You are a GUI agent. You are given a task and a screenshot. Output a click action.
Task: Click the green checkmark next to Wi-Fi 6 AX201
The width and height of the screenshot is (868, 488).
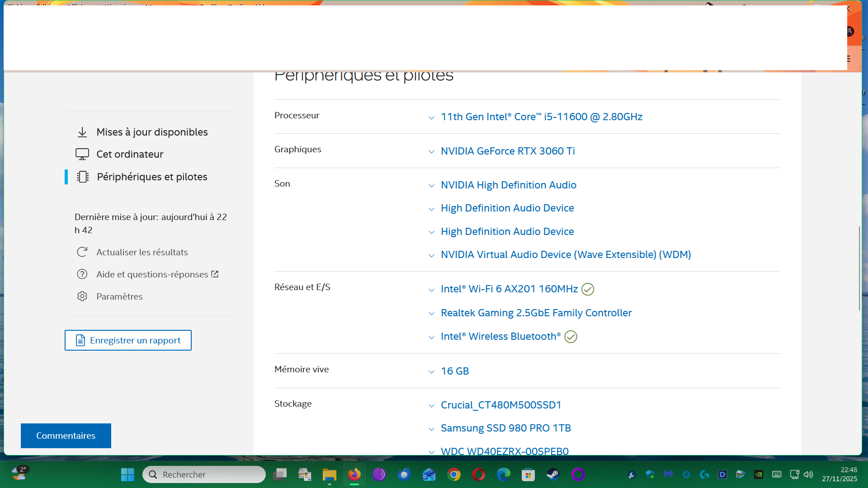pyautogui.click(x=588, y=289)
